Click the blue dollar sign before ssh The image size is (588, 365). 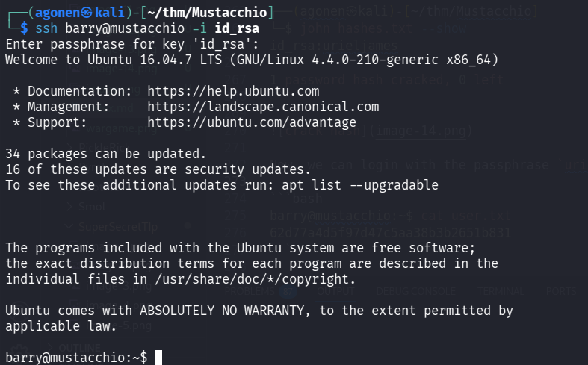(24, 28)
